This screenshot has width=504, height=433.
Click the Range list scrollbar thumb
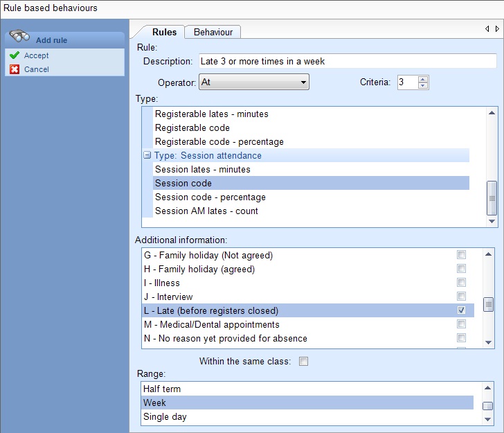click(488, 406)
